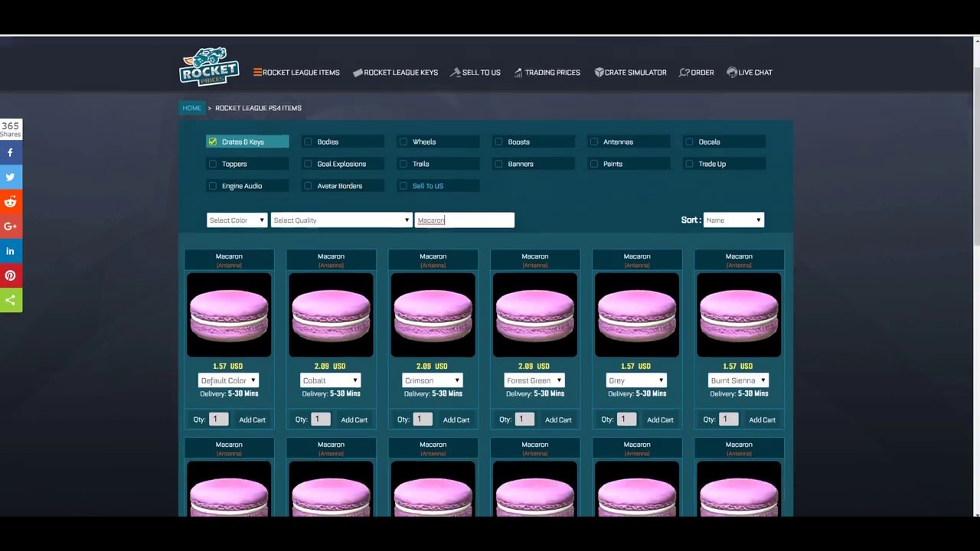Viewport: 980px width, 551px height.
Task: Enable Bodies filter checkbox
Action: point(308,142)
